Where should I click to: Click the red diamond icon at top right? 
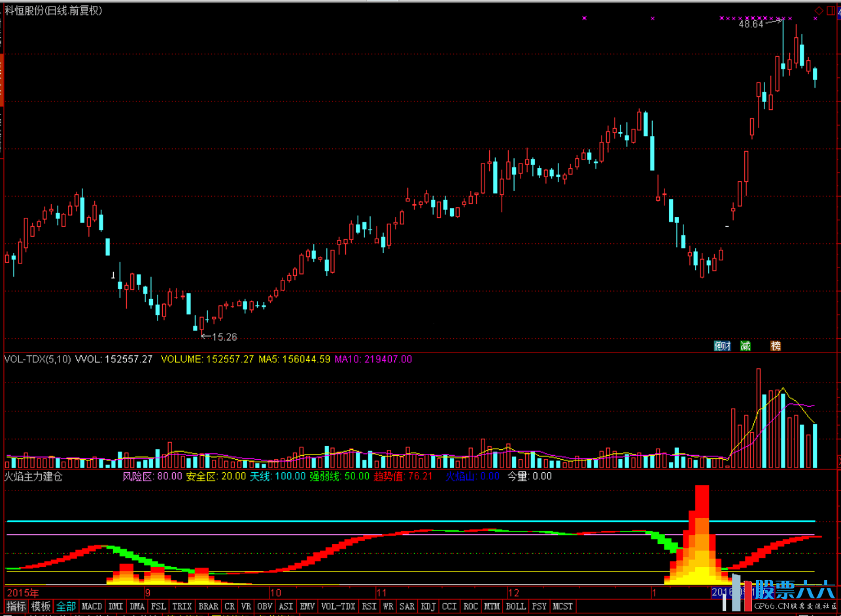818,10
